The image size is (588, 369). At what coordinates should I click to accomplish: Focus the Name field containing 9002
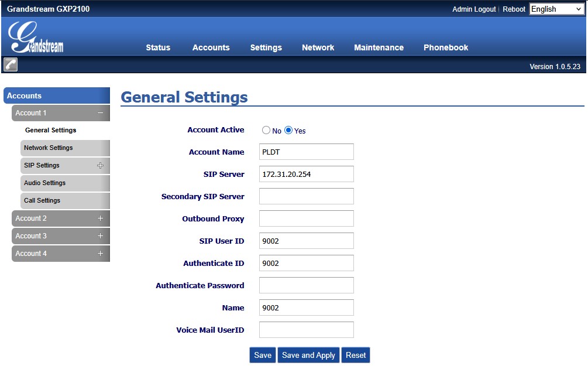click(x=307, y=308)
